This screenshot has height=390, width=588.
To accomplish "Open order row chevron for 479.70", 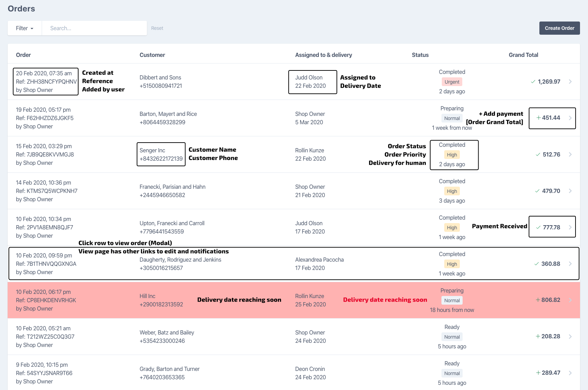I will [x=570, y=191].
